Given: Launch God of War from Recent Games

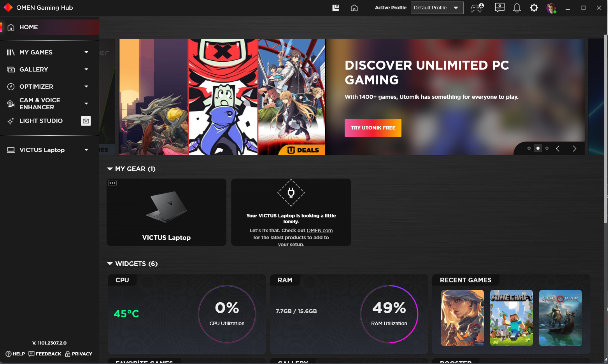Looking at the screenshot, I should pos(561,318).
